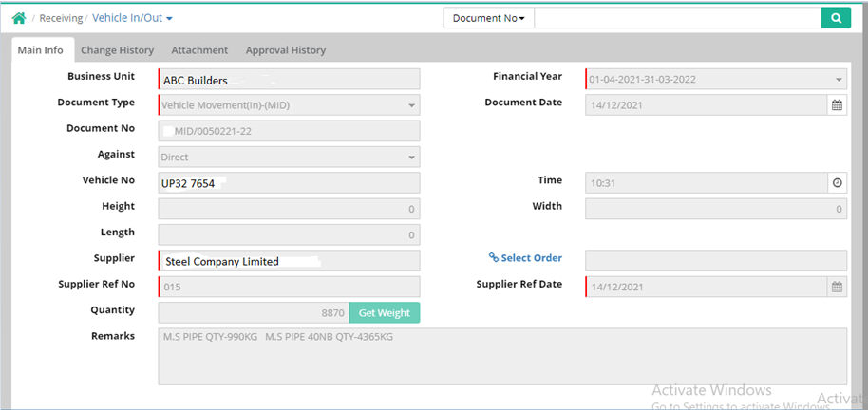Click the green home icon
This screenshot has height=410, width=868.
[18, 18]
